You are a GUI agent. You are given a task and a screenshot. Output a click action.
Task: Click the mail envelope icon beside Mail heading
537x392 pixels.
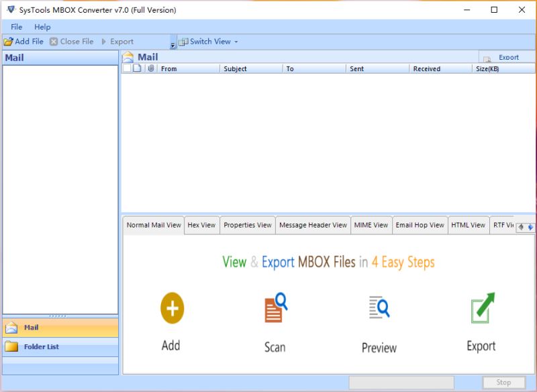click(x=128, y=57)
